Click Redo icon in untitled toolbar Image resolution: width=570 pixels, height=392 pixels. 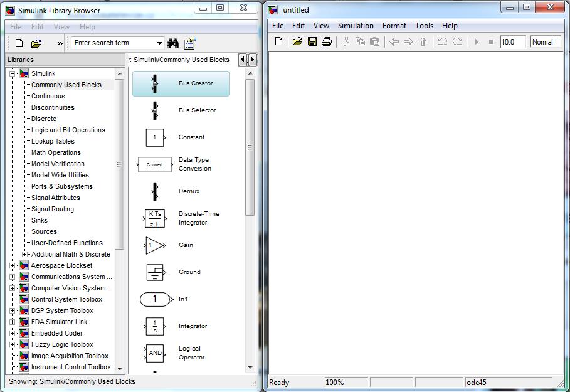[x=457, y=41]
